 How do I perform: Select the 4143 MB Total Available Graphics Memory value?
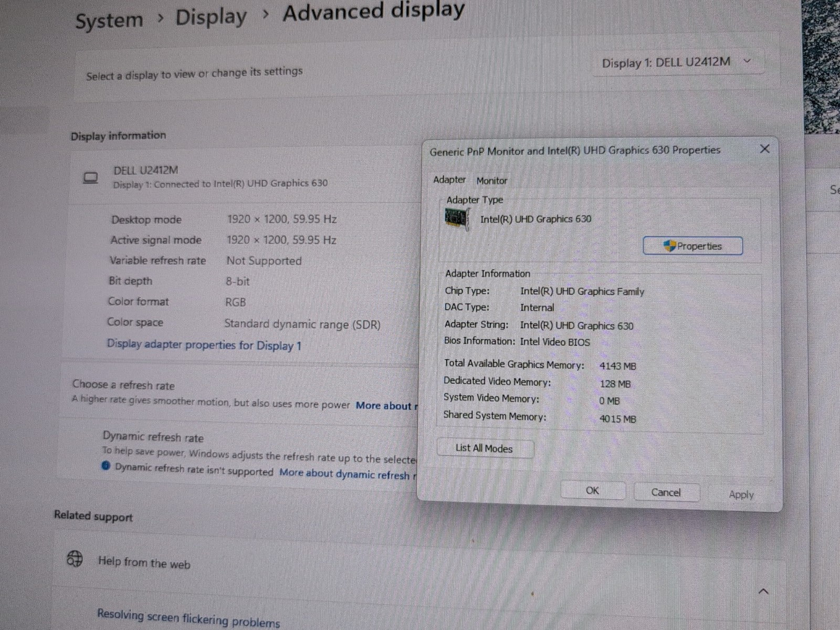coord(618,366)
